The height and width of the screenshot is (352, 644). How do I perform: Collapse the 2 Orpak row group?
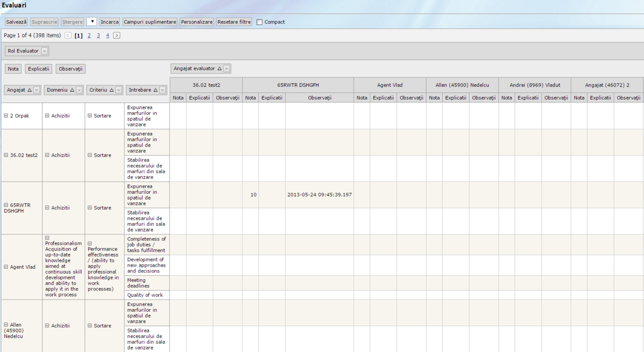6,116
